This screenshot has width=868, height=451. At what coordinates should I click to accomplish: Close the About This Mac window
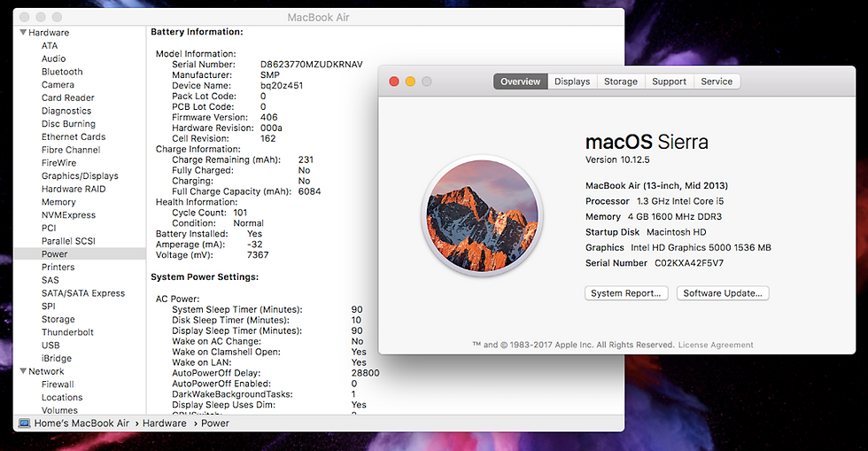[x=394, y=82]
